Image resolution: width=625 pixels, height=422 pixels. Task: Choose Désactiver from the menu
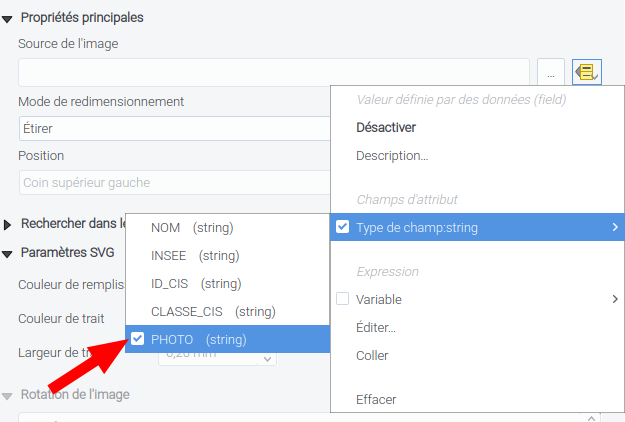pos(386,127)
